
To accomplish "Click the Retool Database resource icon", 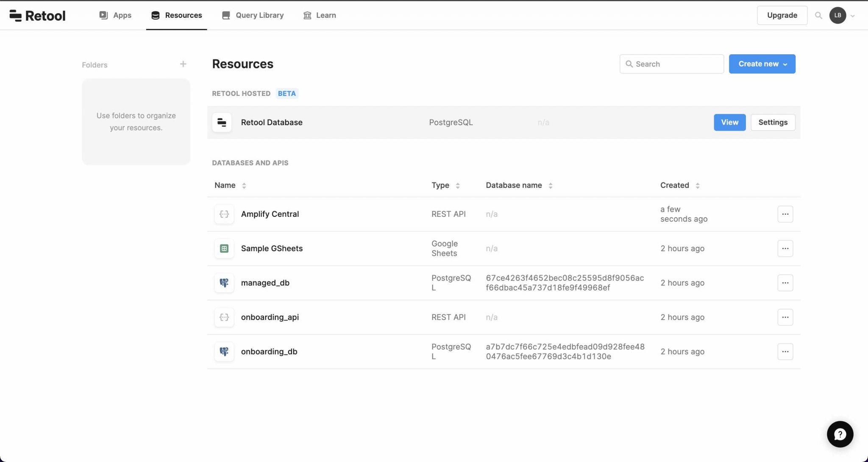I will point(222,122).
